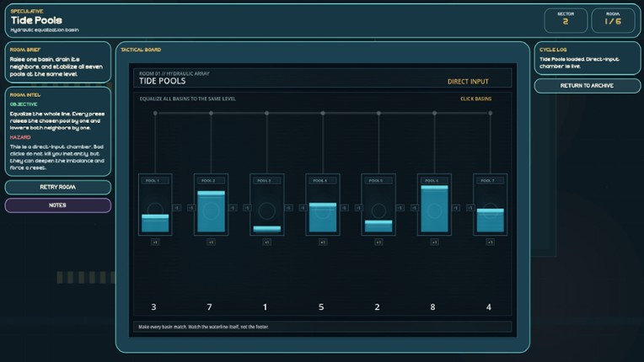
Task: Restart using the Retry Room button
Action: 57,187
